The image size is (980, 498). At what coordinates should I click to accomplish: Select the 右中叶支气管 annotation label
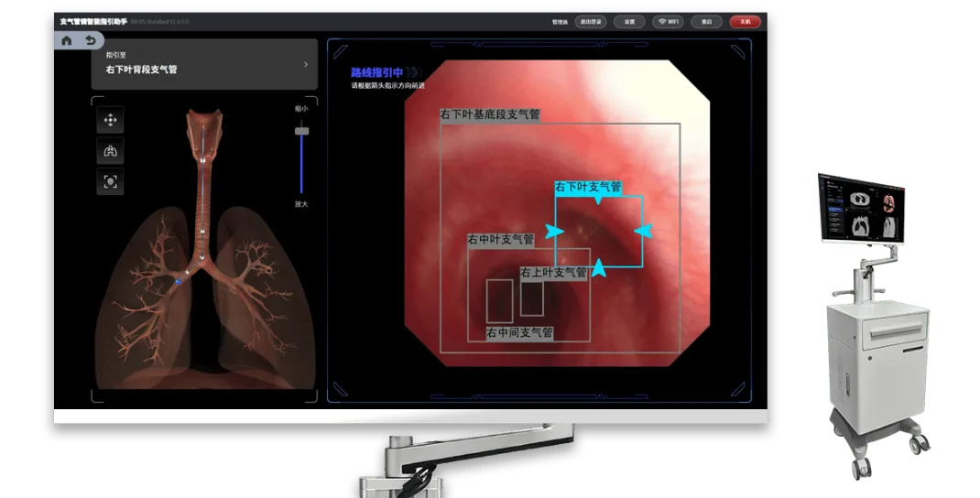click(x=501, y=239)
